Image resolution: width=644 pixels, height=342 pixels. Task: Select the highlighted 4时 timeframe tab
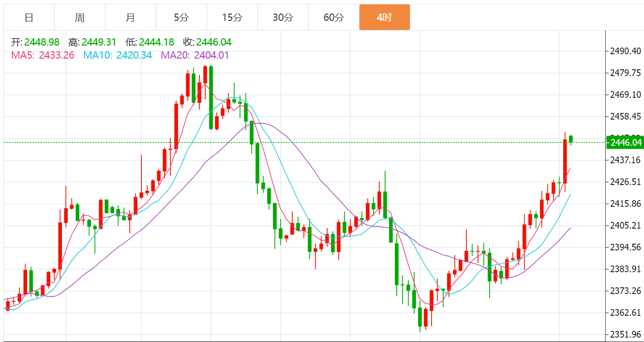tap(385, 17)
